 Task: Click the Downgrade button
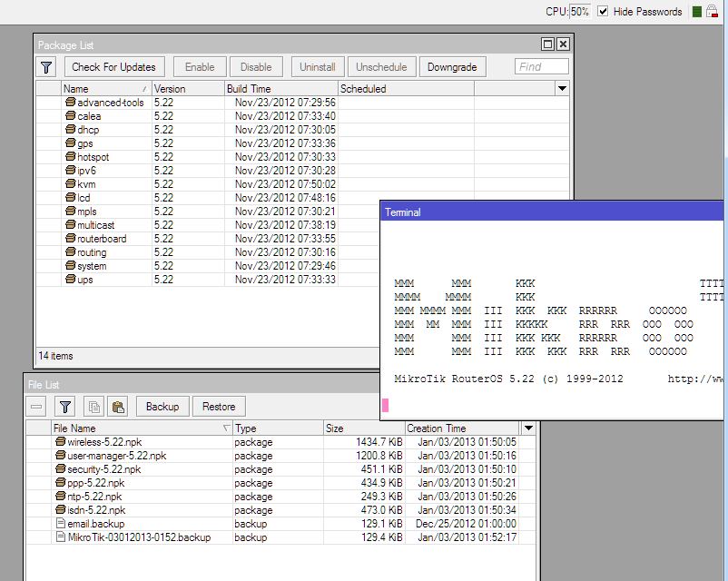(452, 67)
